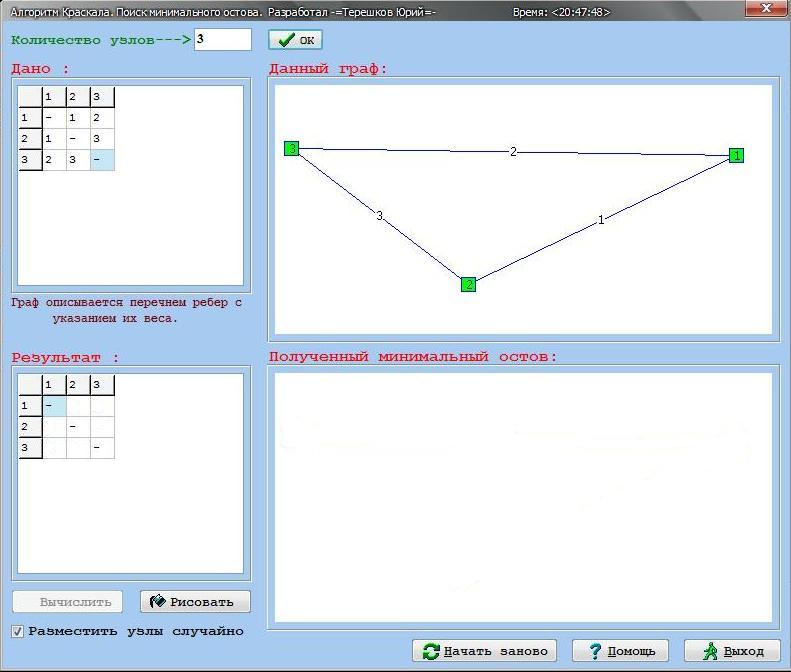Click Результат table row header 1

tap(30, 406)
